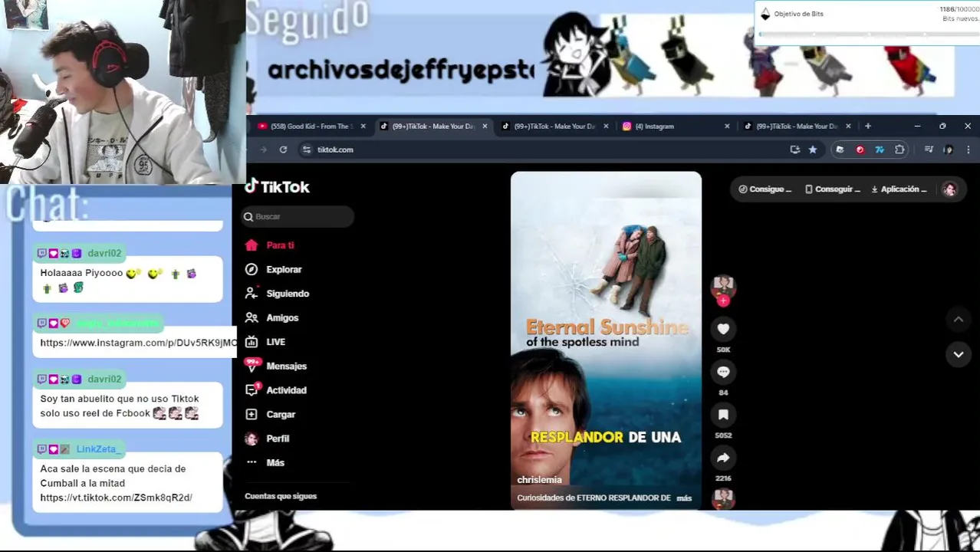Open Amigos section

pos(271,317)
